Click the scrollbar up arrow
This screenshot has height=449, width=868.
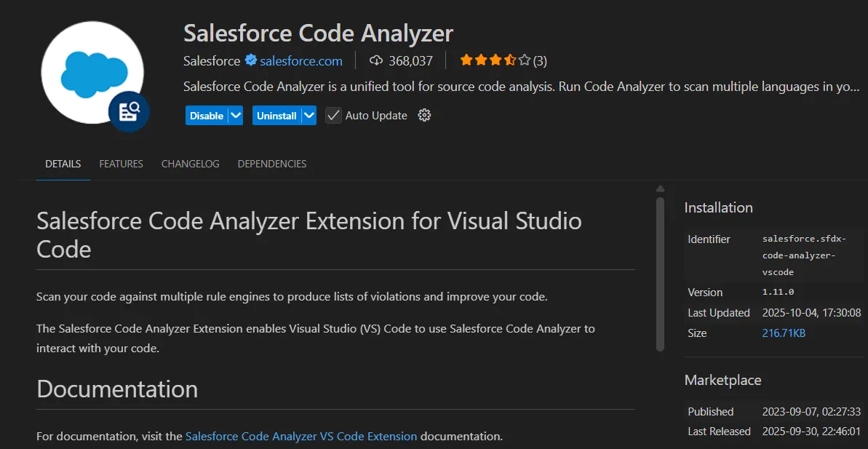tap(660, 188)
